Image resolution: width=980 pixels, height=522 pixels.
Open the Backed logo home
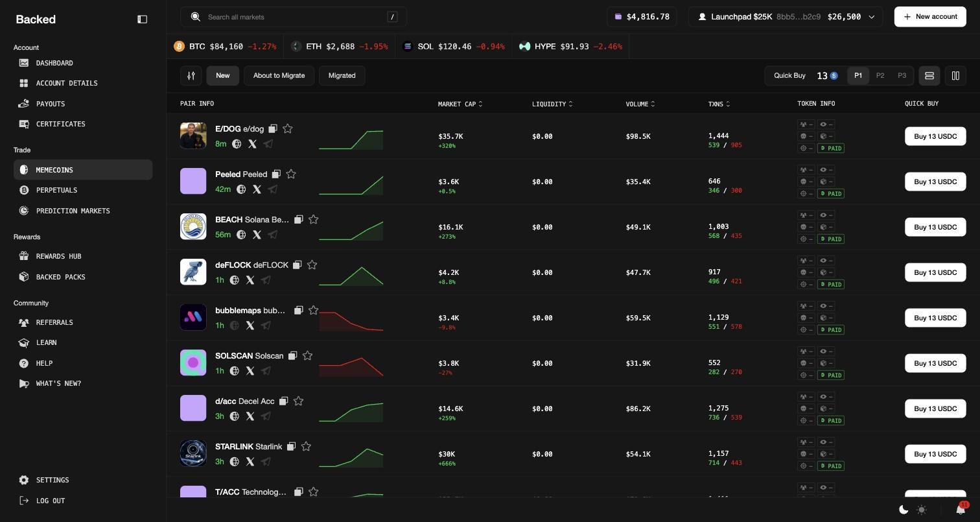click(x=36, y=19)
